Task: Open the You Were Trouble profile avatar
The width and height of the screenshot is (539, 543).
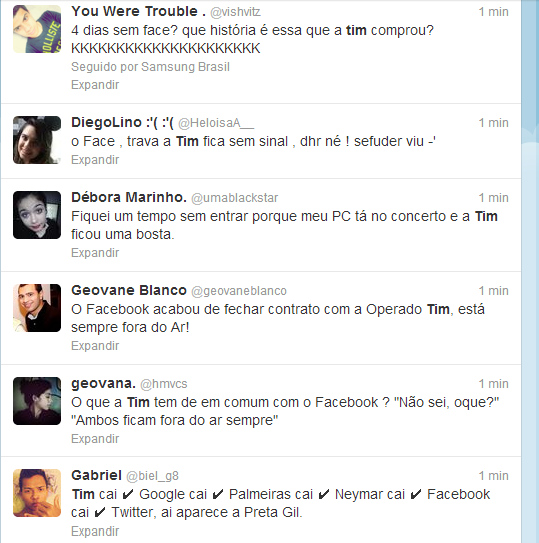Action: click(37, 29)
